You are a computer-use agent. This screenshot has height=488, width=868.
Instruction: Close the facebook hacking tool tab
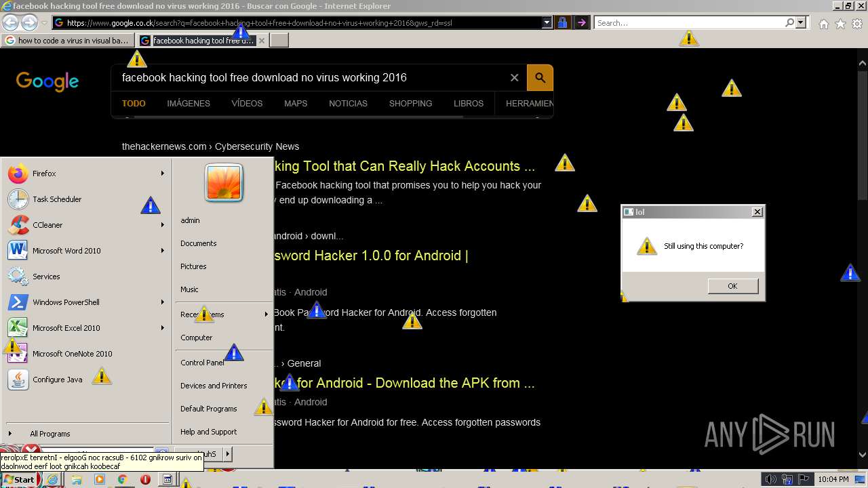point(262,41)
